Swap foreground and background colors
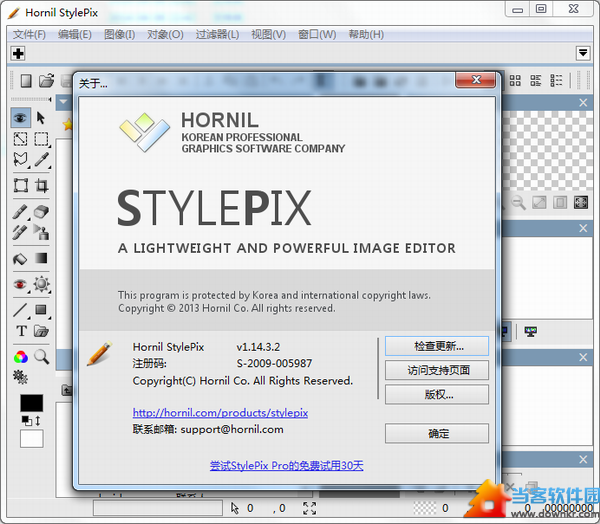Screen dimensions: 600x524 (38, 421)
